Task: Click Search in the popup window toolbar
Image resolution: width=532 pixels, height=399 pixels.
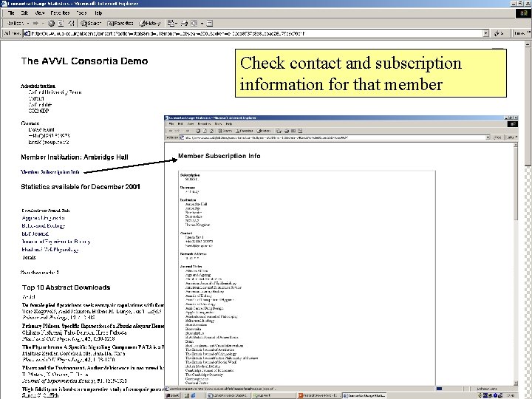Action: point(225,131)
